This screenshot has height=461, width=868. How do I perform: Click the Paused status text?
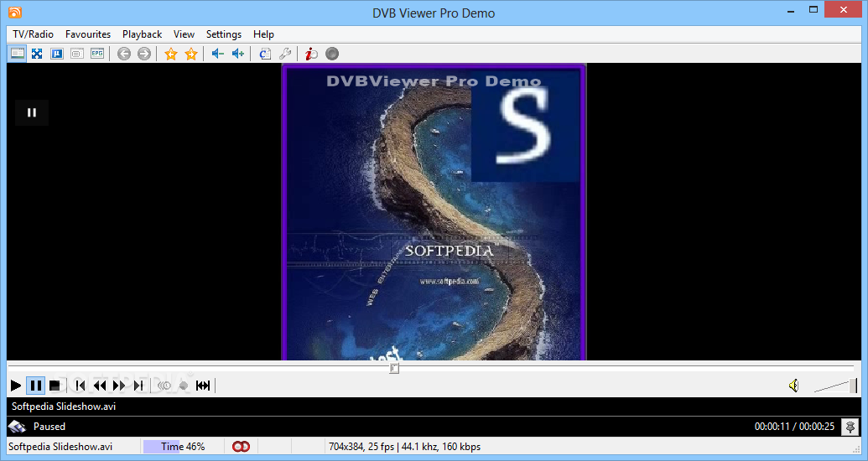(49, 427)
